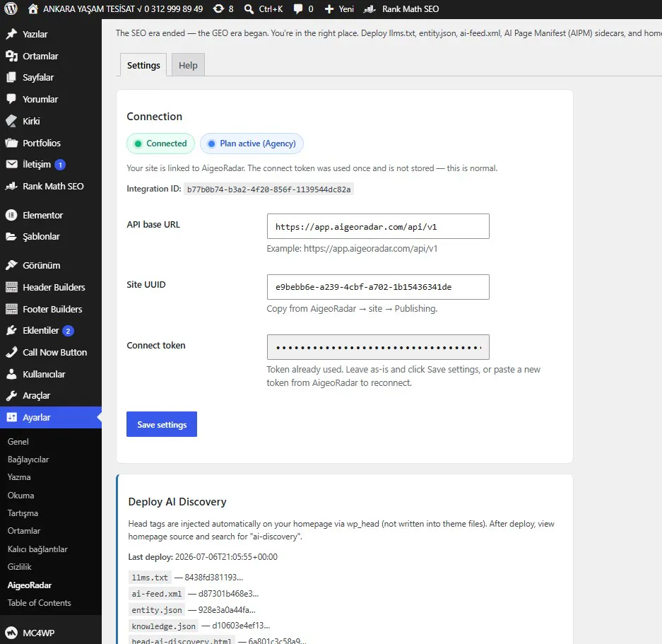Screen dimensions: 662x644
Task: Open Ortamlar settings submenu item below Tartışma
Action: coord(24,531)
